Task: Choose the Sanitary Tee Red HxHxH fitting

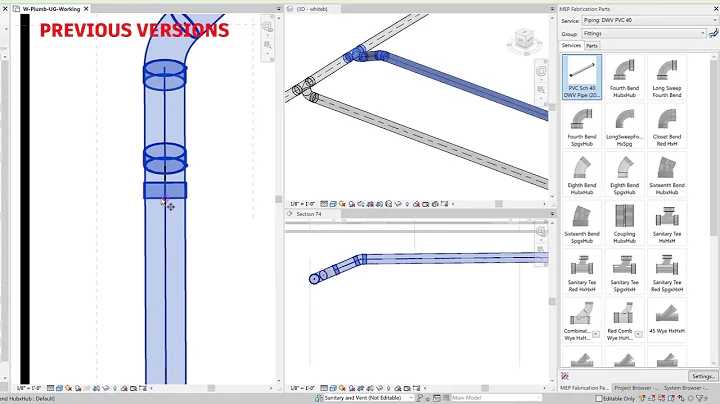Action: click(x=582, y=271)
